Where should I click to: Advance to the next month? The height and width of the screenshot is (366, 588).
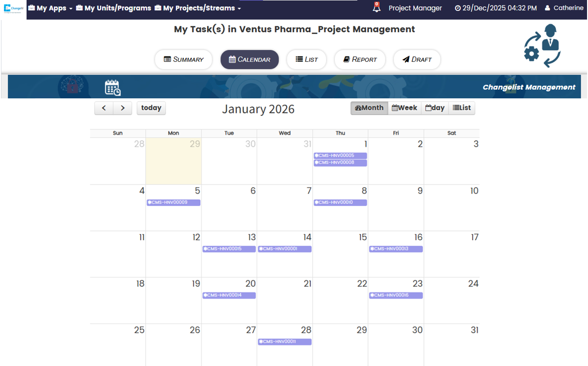(123, 108)
